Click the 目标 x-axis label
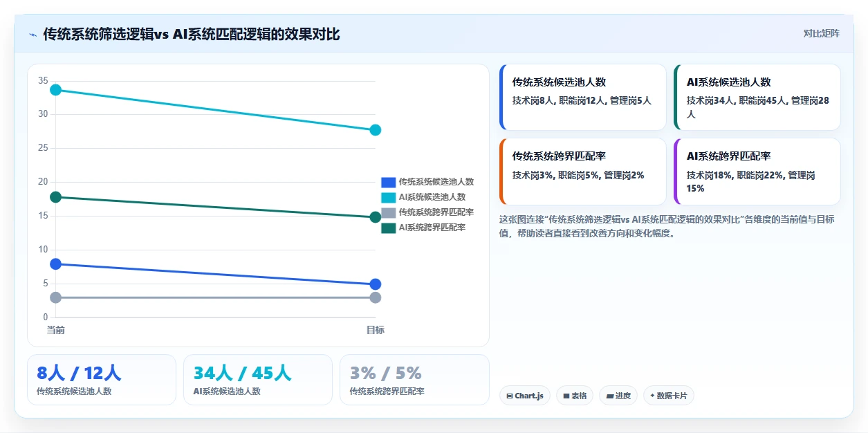 [376, 330]
